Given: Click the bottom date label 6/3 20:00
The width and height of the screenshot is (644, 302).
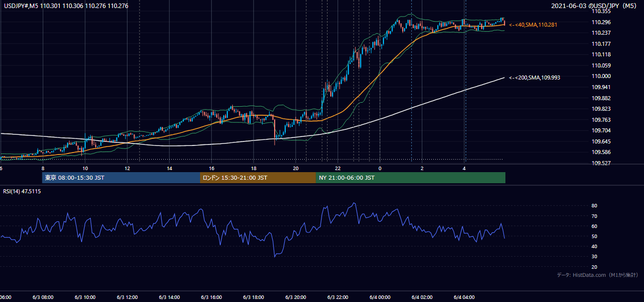Looking at the screenshot, I should click(x=296, y=297).
